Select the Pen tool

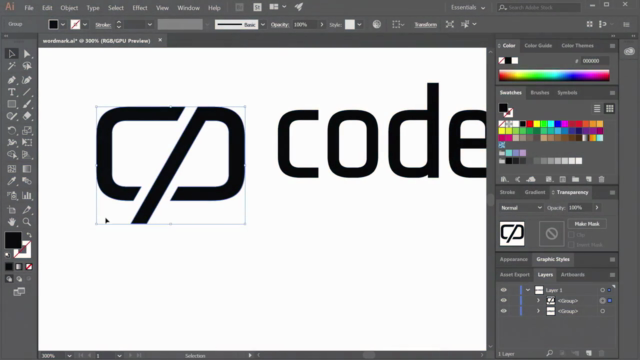(11, 80)
